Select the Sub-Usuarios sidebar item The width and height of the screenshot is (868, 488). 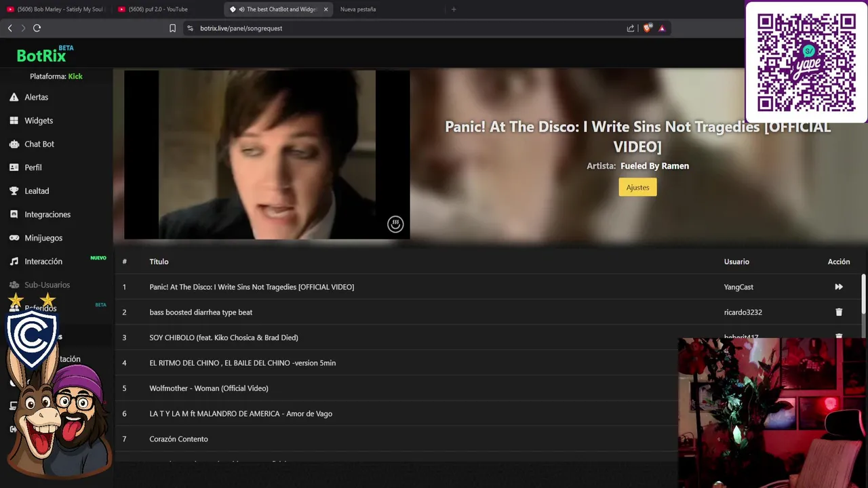click(47, 285)
